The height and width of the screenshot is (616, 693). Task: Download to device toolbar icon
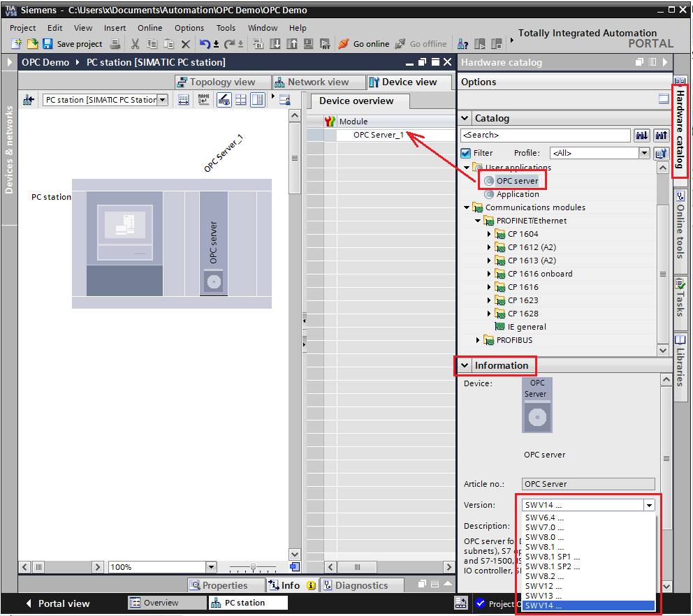pos(275,44)
